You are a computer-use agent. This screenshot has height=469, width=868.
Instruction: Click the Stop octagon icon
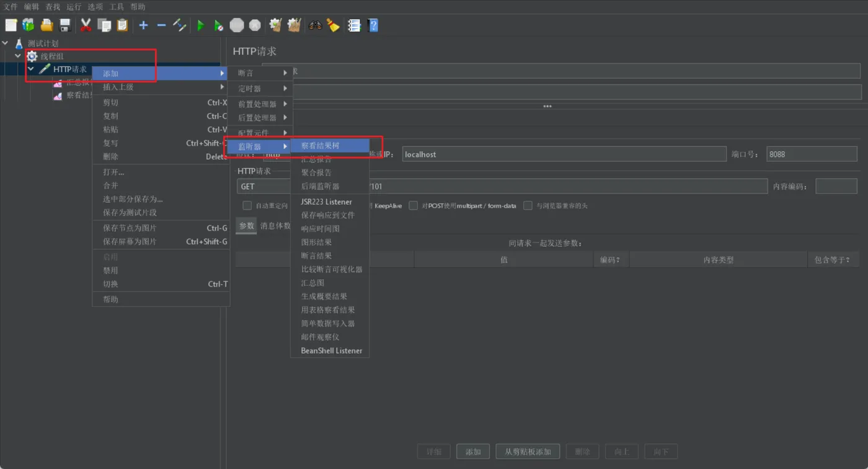pyautogui.click(x=237, y=25)
